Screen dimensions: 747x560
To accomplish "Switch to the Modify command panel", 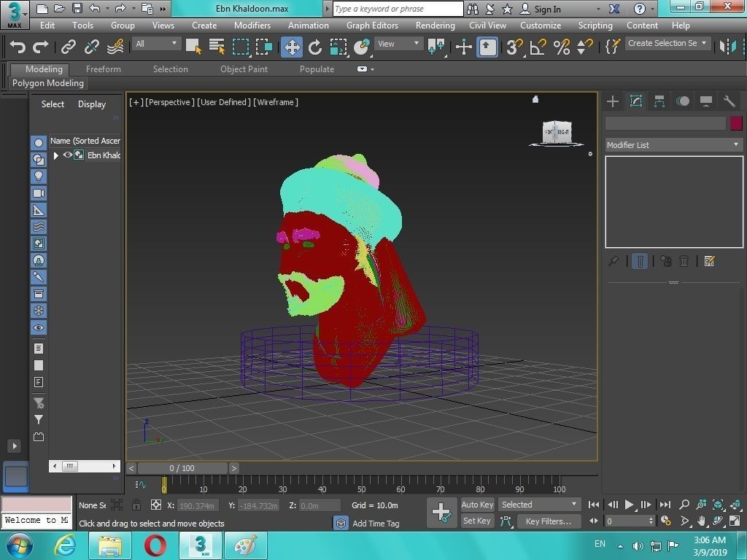I will (x=636, y=101).
